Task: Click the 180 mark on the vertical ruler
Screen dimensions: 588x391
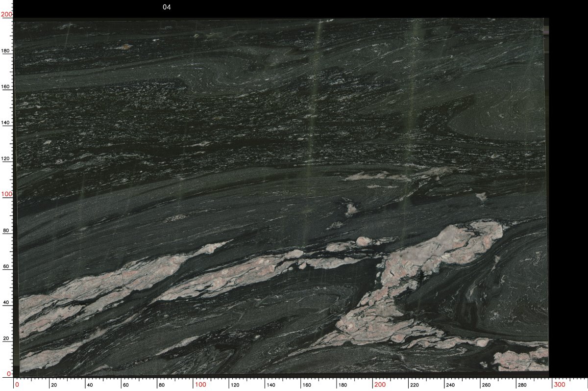Action: (x=7, y=51)
